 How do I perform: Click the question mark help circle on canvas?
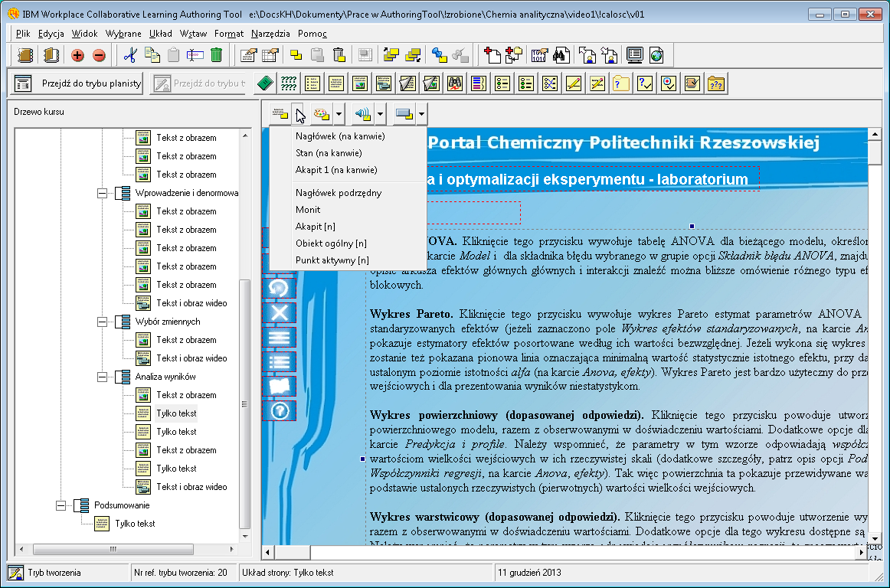coord(280,410)
